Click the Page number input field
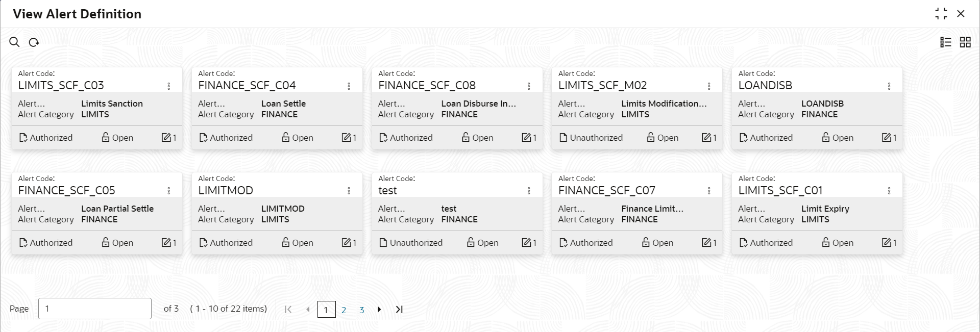The image size is (980, 332). [x=95, y=309]
